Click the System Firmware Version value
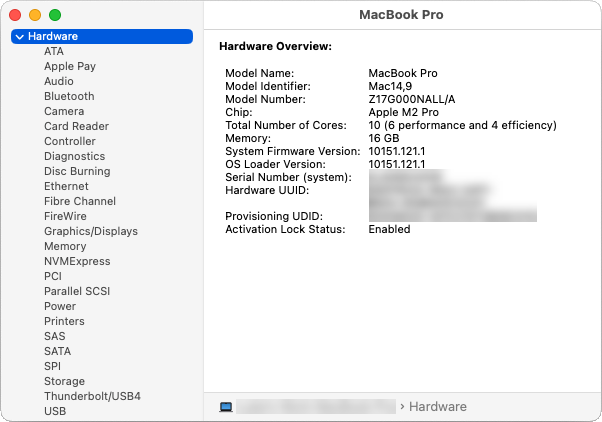The width and height of the screenshot is (602, 422). 397,151
